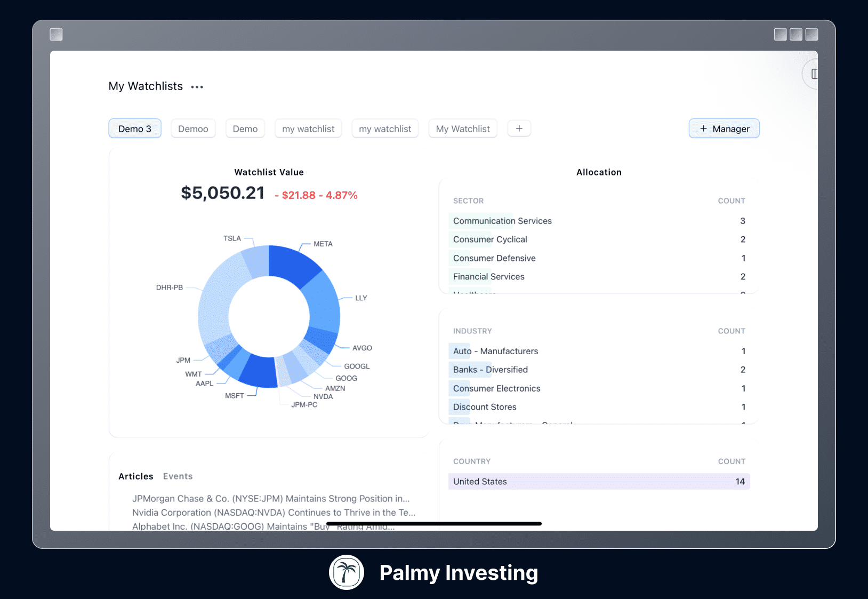Select the first my watchlist tab
Viewport: 868px width, 599px height.
point(308,129)
